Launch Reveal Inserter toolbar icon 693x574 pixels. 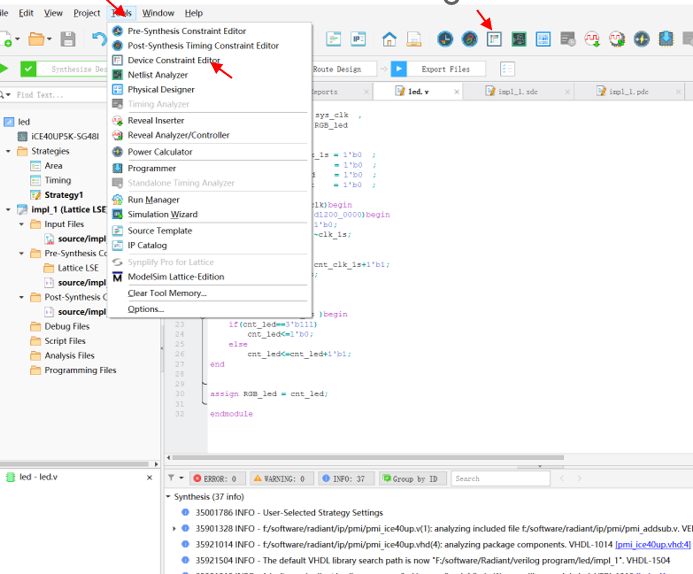tap(592, 39)
